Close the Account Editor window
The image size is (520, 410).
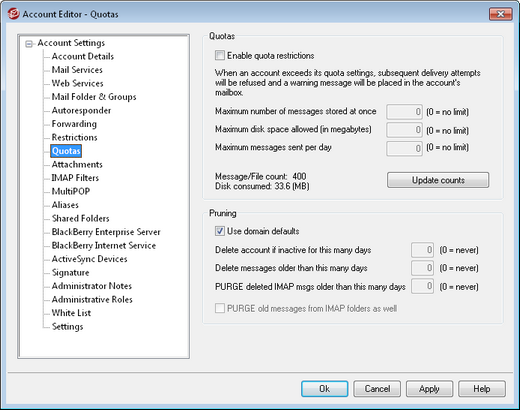[x=500, y=14]
